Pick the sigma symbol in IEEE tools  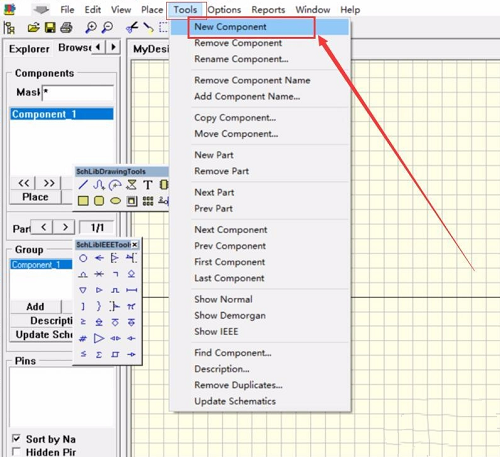coord(99,355)
